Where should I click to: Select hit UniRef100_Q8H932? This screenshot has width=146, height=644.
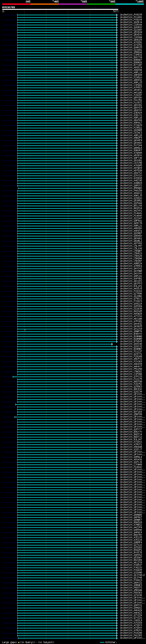click(x=131, y=80)
